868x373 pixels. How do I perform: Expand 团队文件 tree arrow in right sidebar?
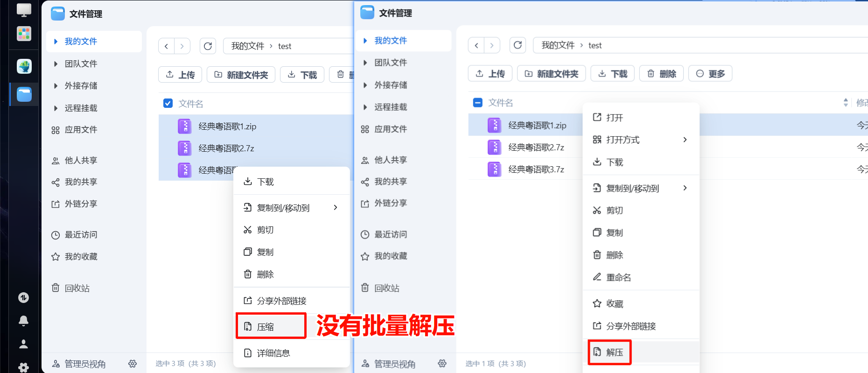365,63
